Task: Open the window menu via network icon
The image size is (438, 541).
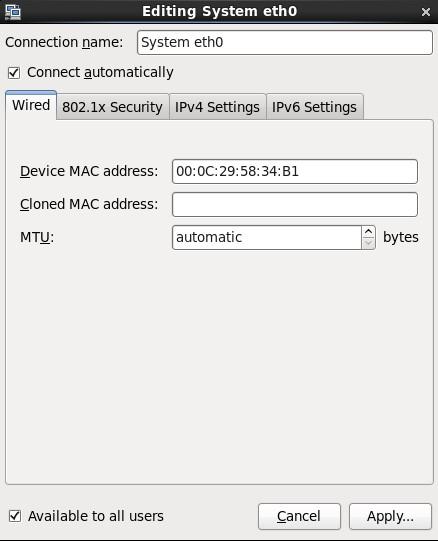Action: 12,11
